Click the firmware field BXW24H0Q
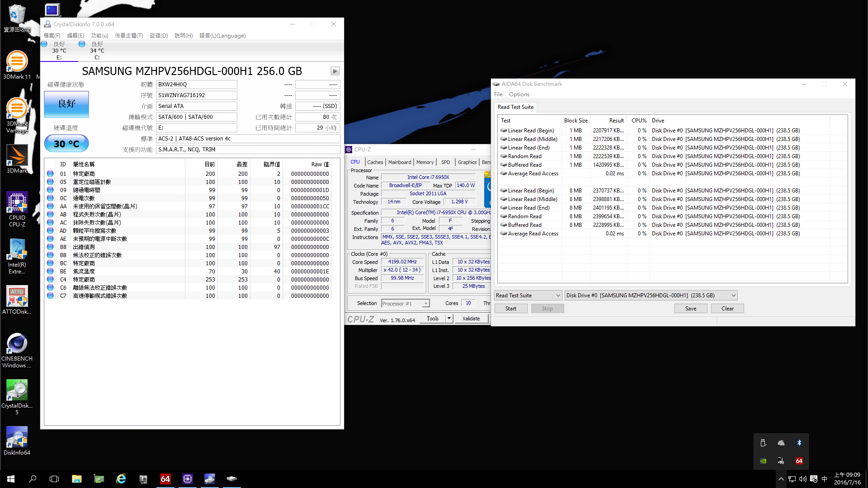Screen dimensions: 868x488 (x=197, y=84)
